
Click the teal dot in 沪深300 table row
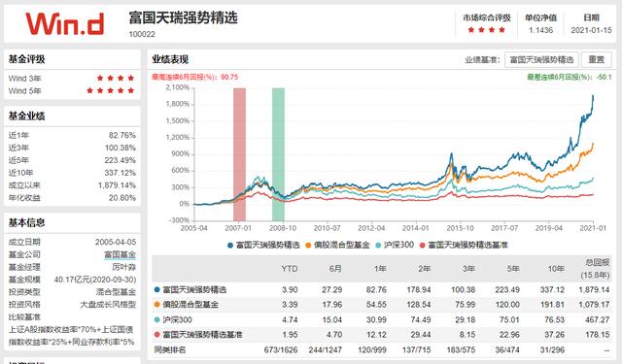tap(156, 319)
